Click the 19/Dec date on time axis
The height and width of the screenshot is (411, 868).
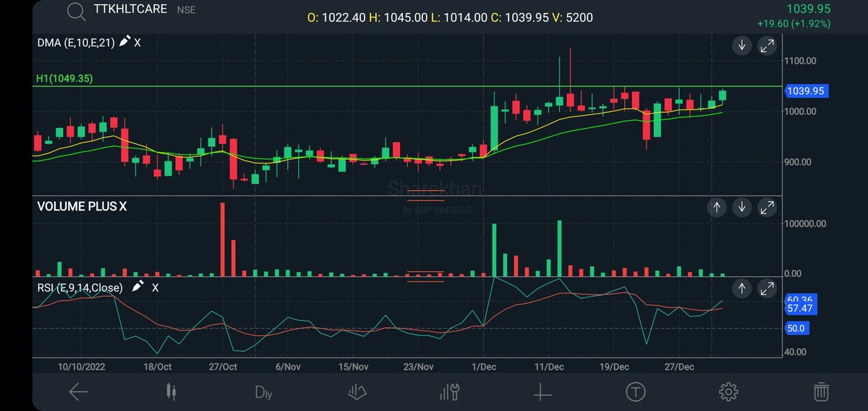click(x=613, y=367)
